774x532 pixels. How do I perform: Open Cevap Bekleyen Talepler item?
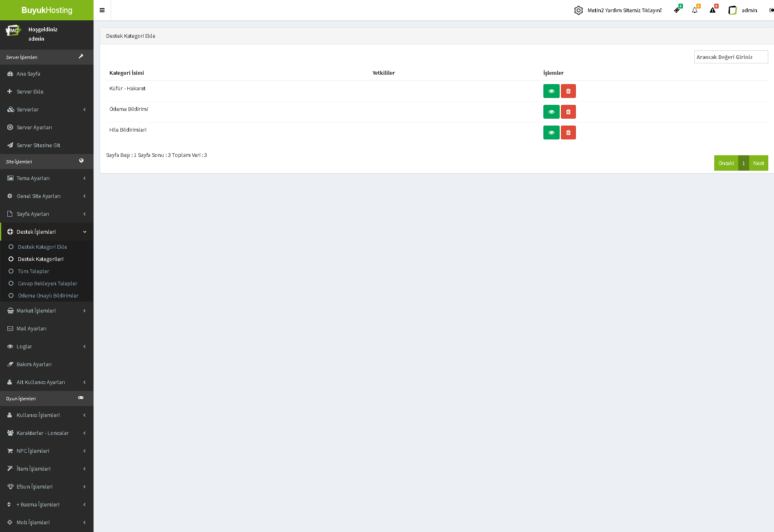47,283
